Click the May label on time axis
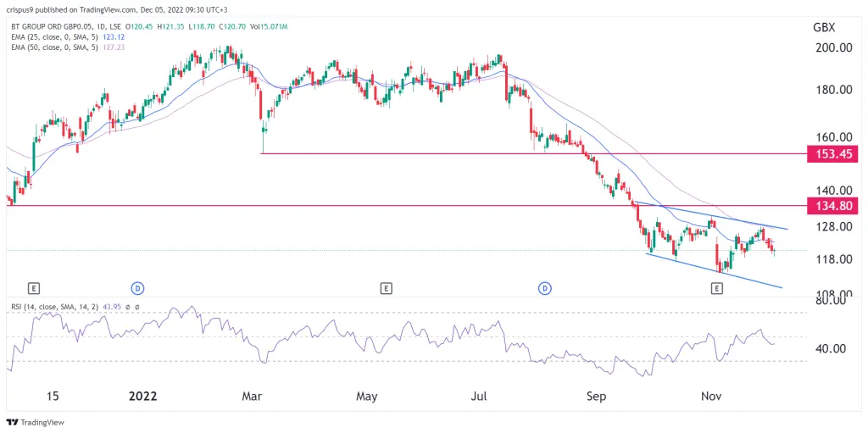 (367, 397)
